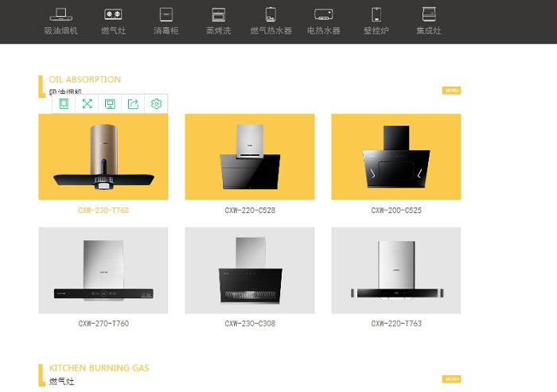This screenshot has width=557, height=392.
Task: Open the CXW-230-T768 product link
Action: (x=103, y=211)
